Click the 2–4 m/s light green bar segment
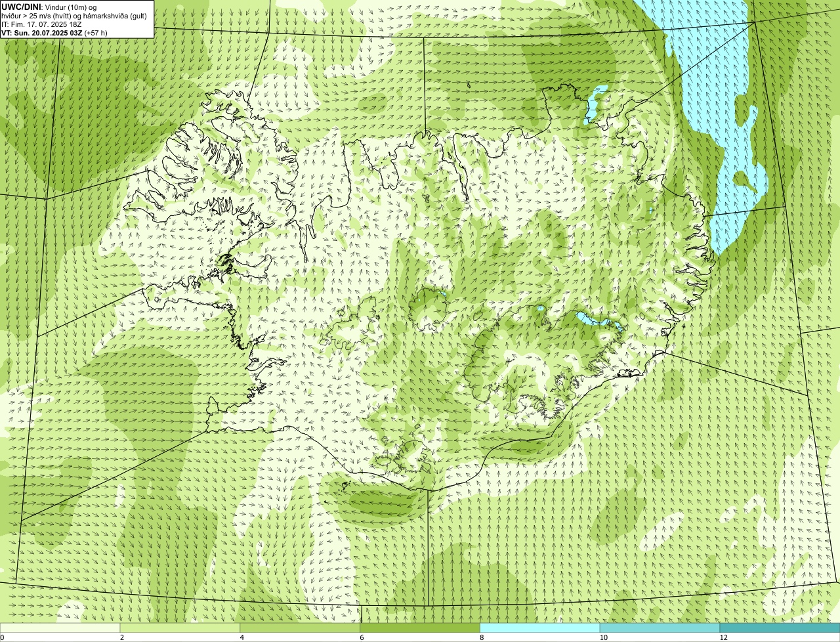The height and width of the screenshot is (642, 840). tap(180, 628)
